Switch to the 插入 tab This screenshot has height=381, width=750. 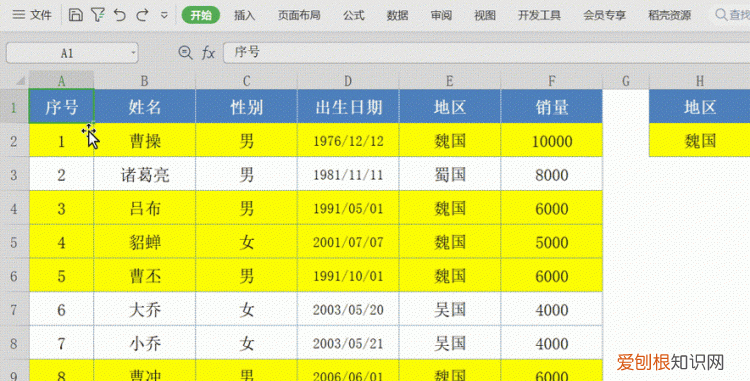pos(244,15)
